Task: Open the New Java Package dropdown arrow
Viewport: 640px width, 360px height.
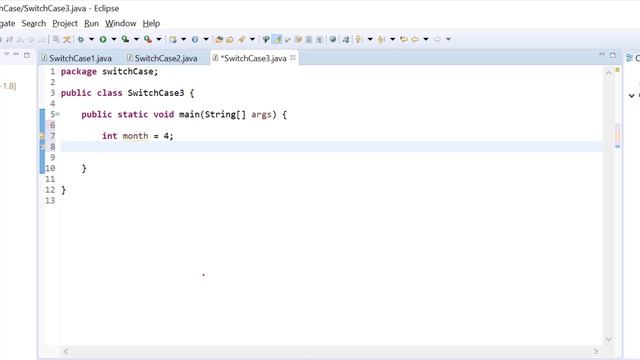Action: click(184, 39)
